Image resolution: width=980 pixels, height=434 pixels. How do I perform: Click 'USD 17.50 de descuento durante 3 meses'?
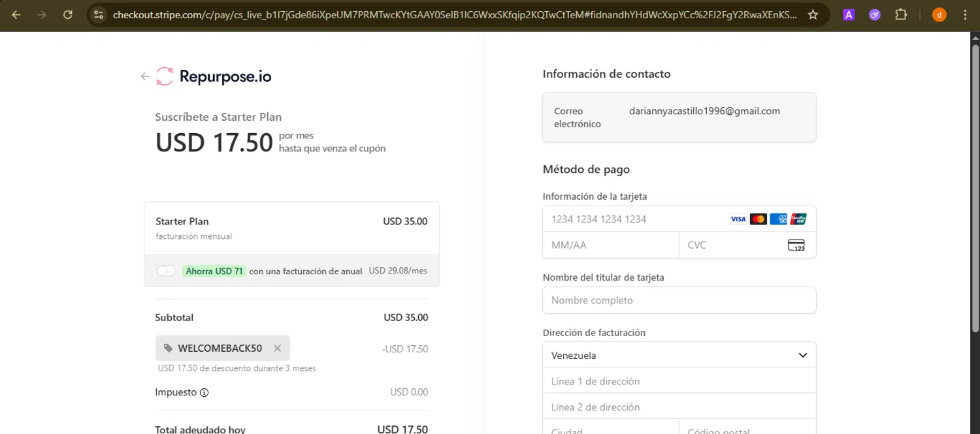(x=237, y=368)
